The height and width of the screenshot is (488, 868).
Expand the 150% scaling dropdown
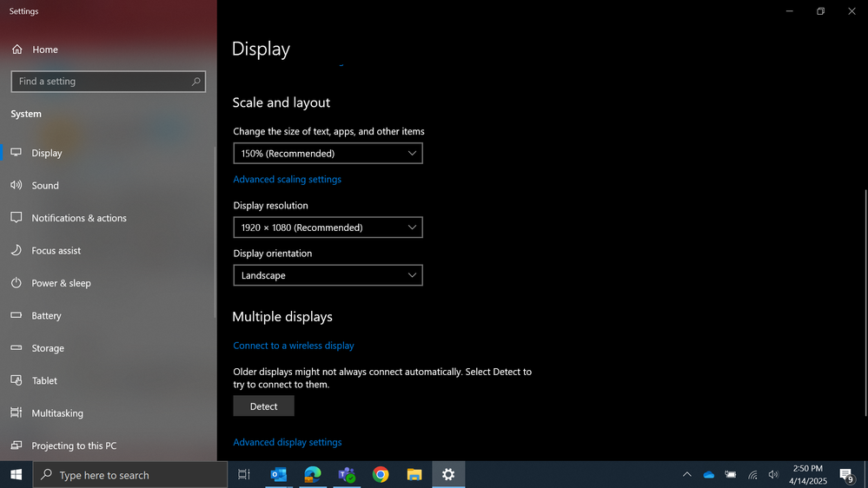[328, 154]
